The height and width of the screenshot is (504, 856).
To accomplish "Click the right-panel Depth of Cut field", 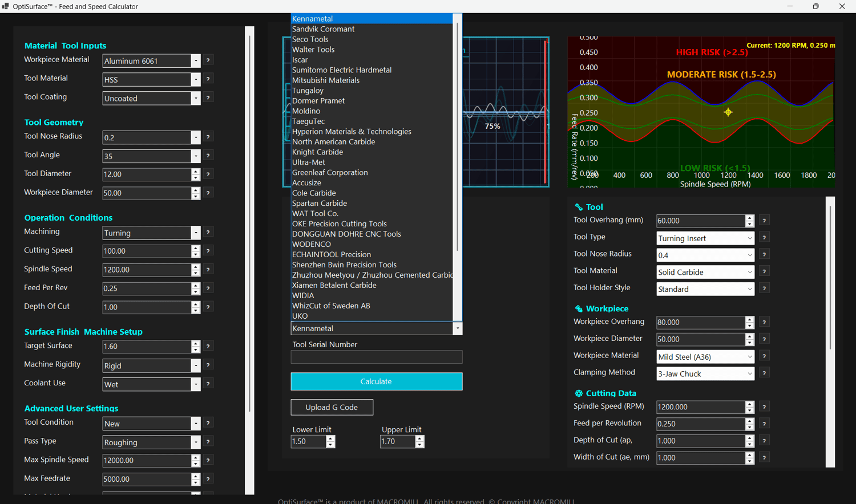I will (701, 441).
